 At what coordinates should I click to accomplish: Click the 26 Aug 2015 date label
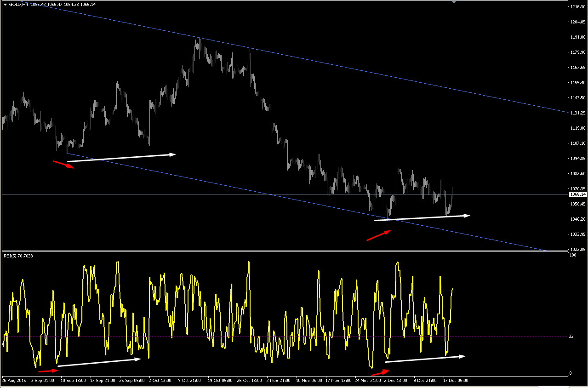[x=13, y=381]
